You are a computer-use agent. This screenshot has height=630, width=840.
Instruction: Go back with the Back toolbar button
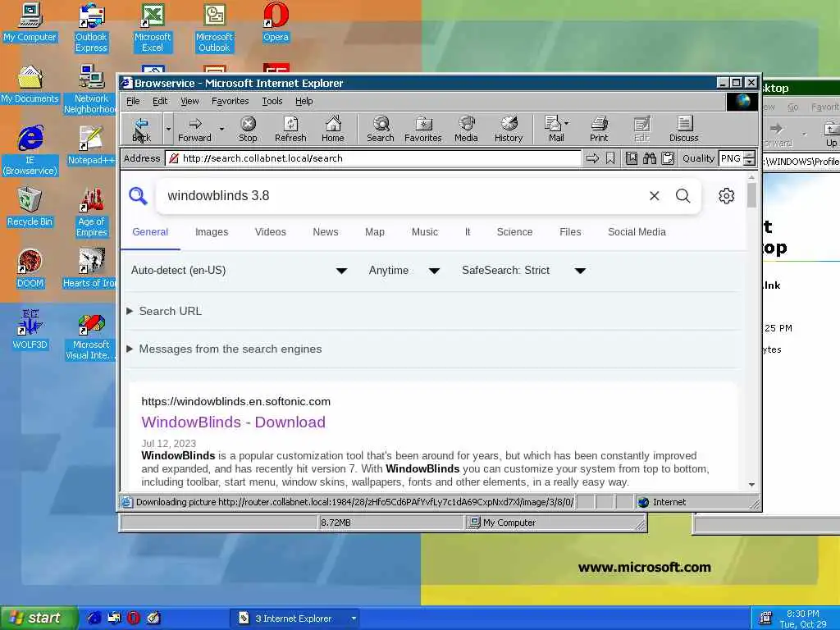pos(141,129)
